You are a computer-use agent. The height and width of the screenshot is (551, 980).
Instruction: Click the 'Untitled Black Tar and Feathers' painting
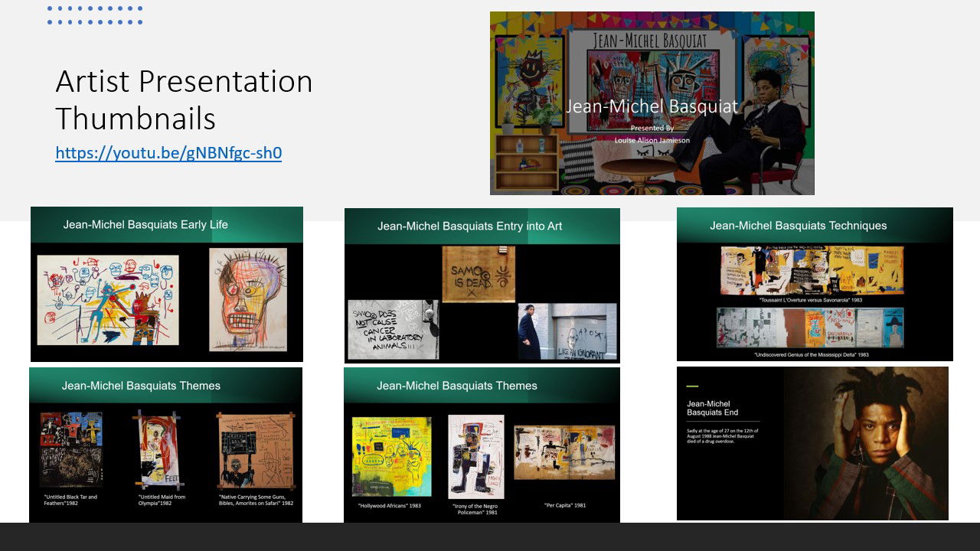pos(71,449)
